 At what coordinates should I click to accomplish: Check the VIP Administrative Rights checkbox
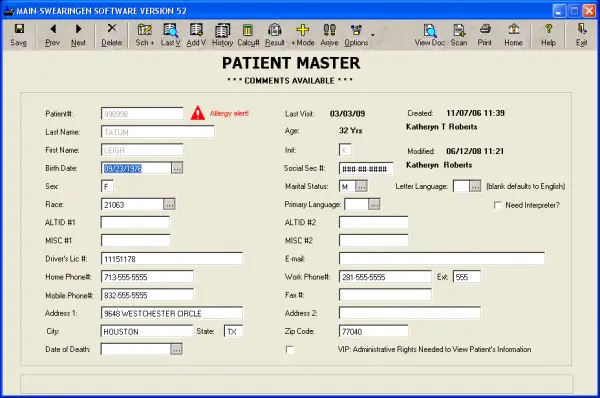[x=290, y=349]
